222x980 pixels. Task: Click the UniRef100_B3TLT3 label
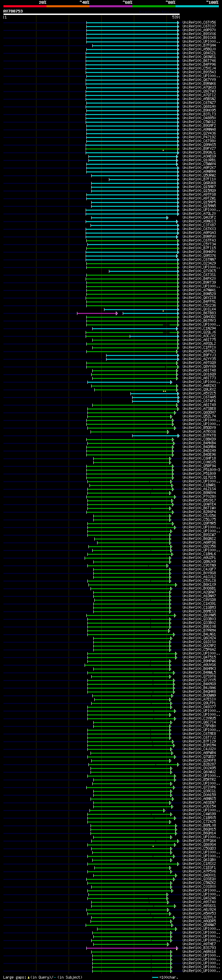click(x=199, y=114)
